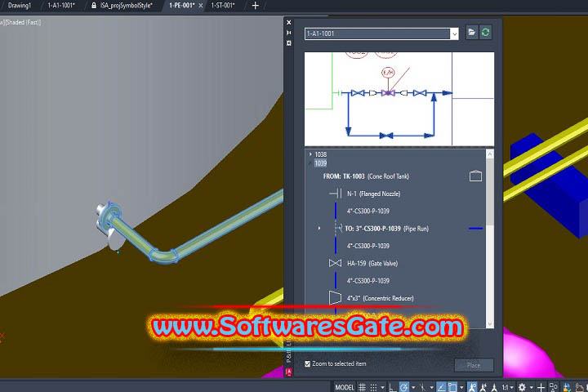
Task: Open the palette properties gear menu
Action: pyautogui.click(x=289, y=43)
